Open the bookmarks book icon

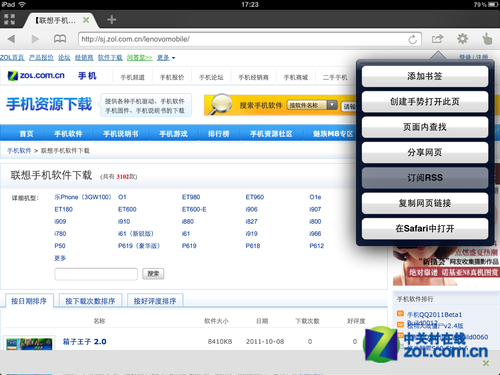60,39
